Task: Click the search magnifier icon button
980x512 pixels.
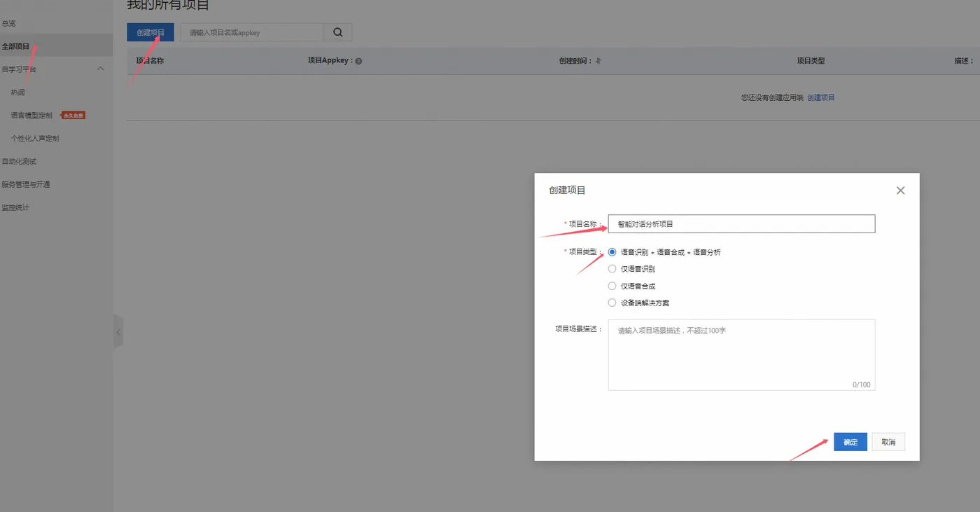Action: (338, 32)
